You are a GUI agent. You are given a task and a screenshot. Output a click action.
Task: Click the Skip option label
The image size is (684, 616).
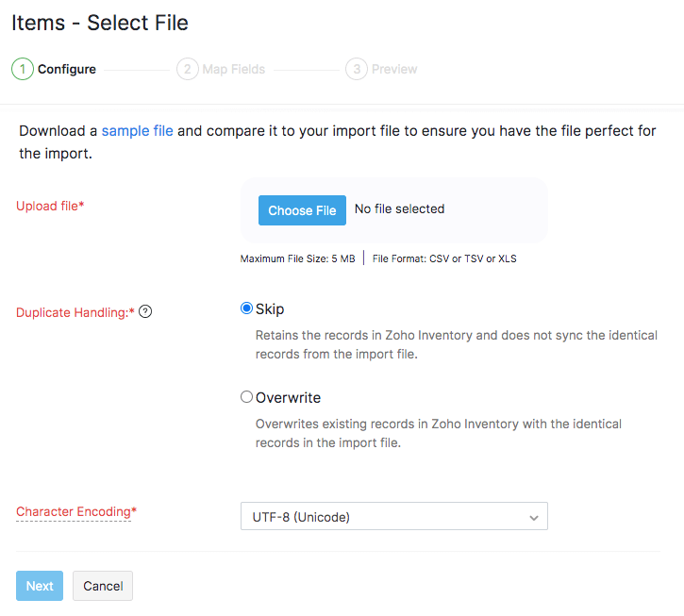click(270, 308)
